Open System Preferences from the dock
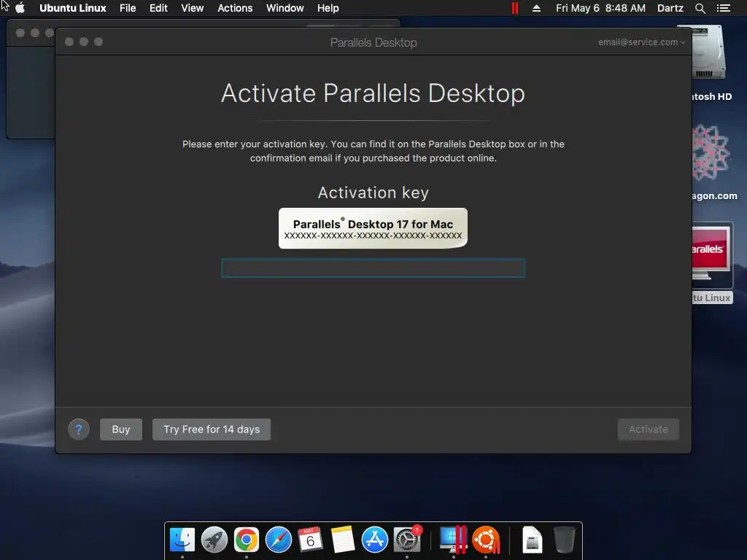This screenshot has width=747, height=560. (407, 540)
